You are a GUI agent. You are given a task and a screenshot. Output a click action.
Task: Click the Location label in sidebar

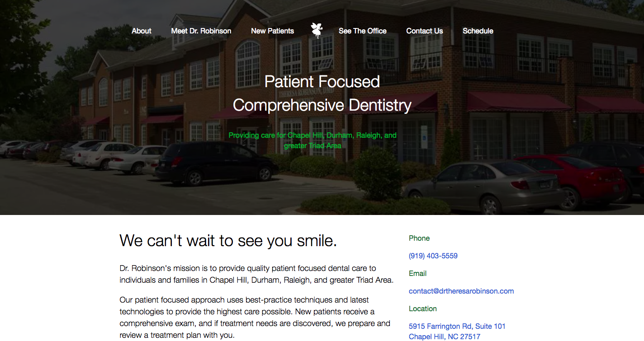(x=423, y=308)
